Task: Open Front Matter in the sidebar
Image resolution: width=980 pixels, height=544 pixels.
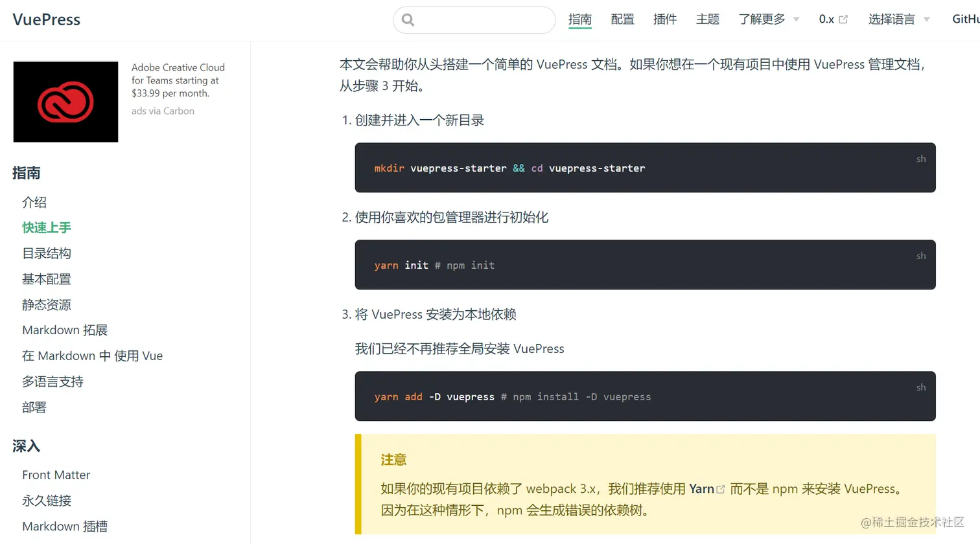Action: click(x=56, y=475)
